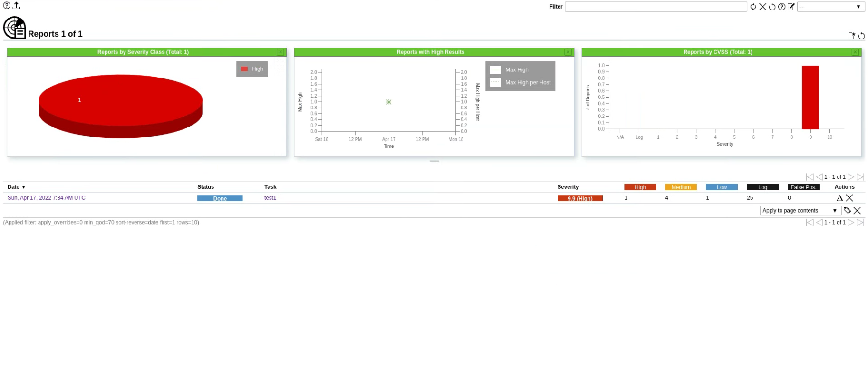Click the Medium count value 4
This screenshot has height=372, width=868.
666,198
